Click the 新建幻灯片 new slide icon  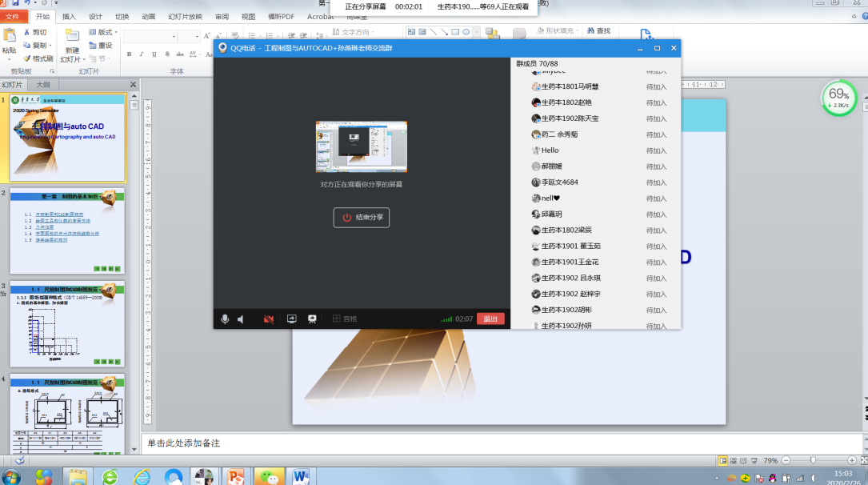tap(73, 37)
